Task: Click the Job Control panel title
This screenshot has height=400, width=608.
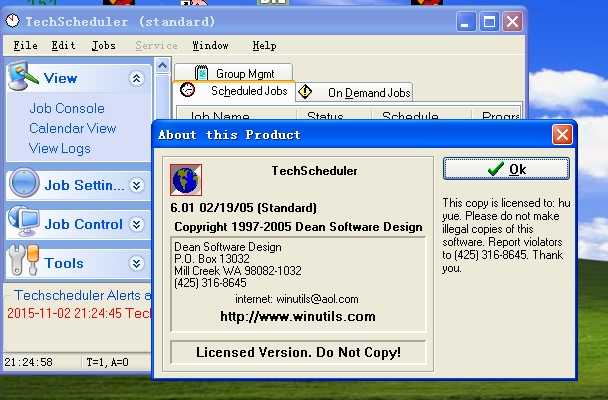Action: (x=83, y=224)
